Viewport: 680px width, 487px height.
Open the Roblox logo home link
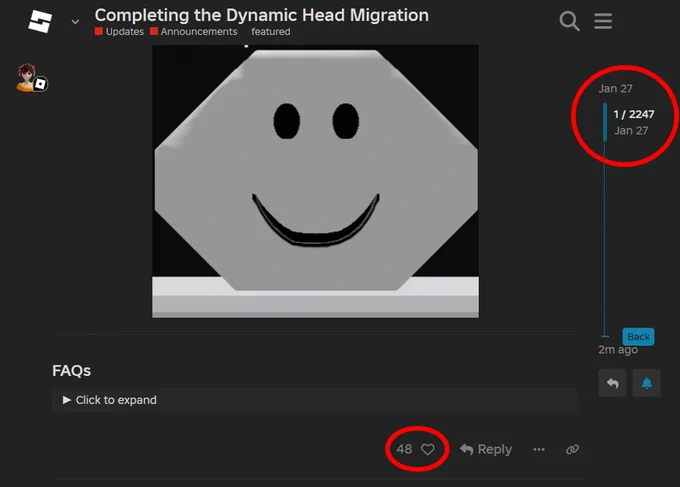tap(40, 21)
